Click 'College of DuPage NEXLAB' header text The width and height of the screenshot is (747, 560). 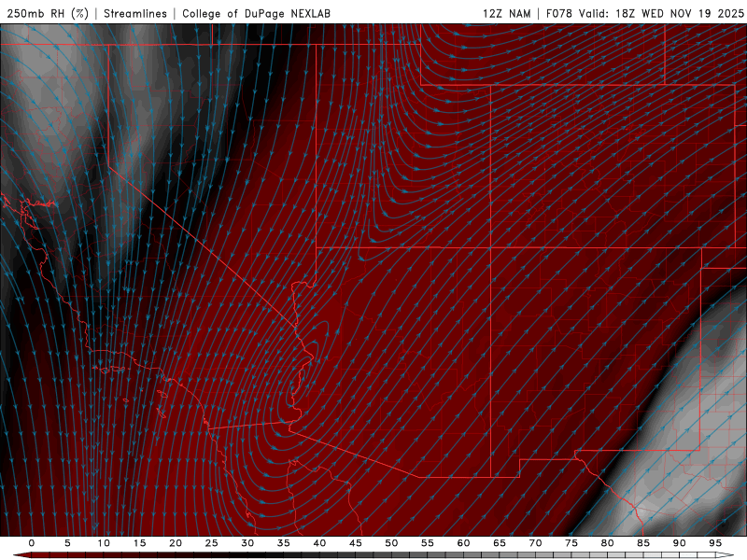coord(256,13)
